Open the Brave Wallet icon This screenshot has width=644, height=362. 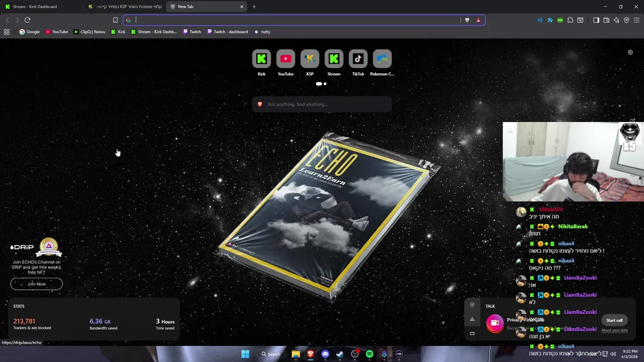pos(606,20)
